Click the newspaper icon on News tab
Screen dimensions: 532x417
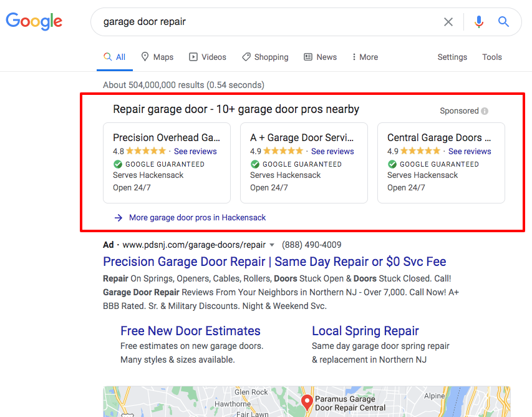coord(308,57)
